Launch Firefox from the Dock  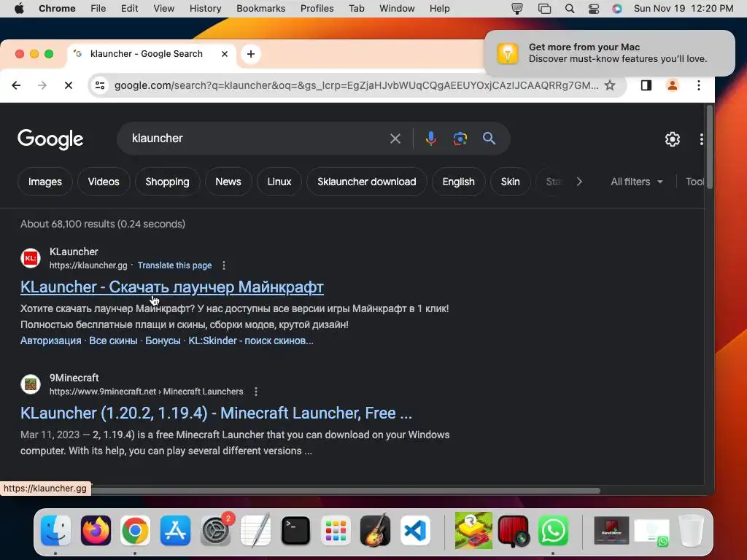click(x=96, y=530)
